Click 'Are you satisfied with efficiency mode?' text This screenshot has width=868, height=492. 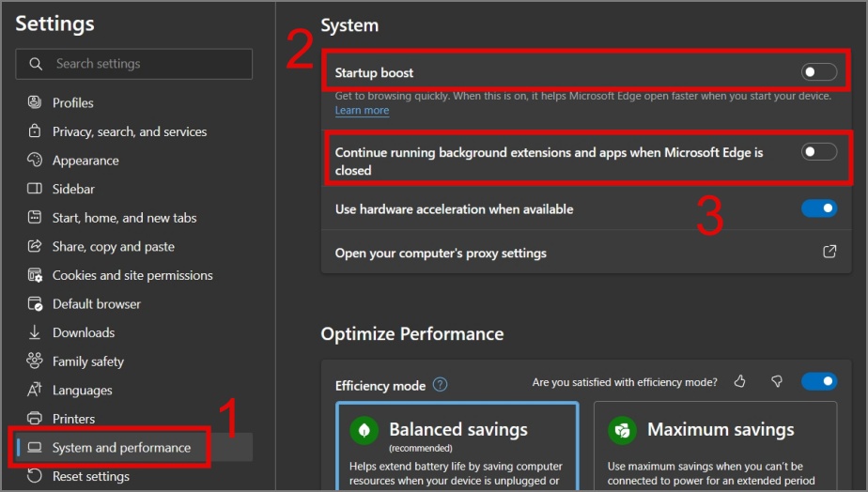click(625, 382)
